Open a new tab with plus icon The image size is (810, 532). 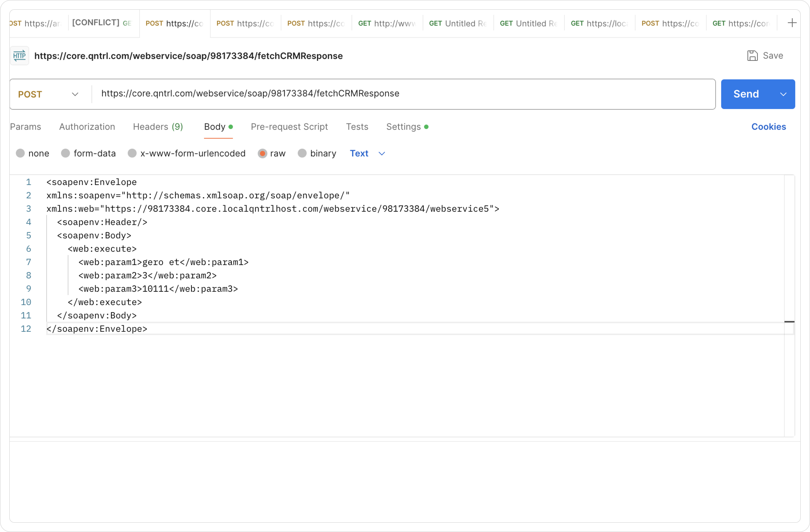pos(792,23)
